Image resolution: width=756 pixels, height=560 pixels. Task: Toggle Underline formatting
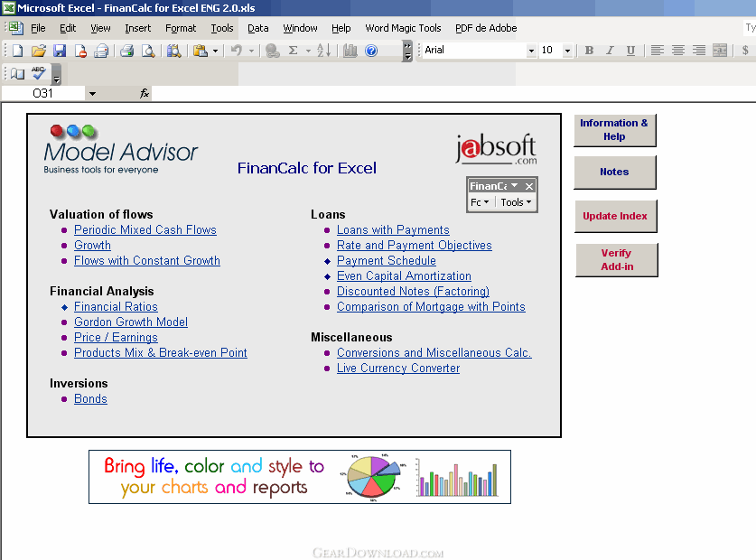tap(630, 51)
